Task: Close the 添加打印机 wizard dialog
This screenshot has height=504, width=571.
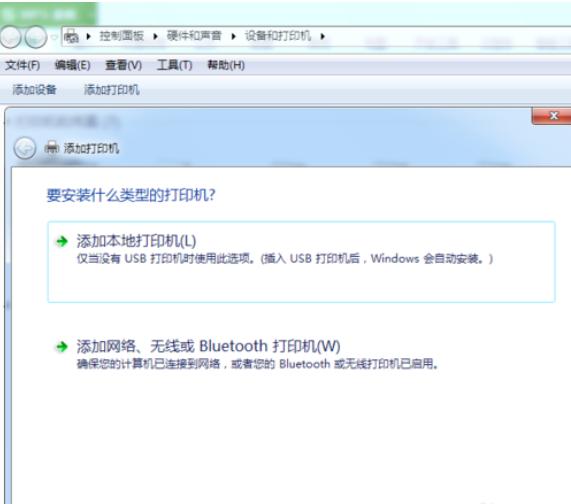Action: click(553, 116)
